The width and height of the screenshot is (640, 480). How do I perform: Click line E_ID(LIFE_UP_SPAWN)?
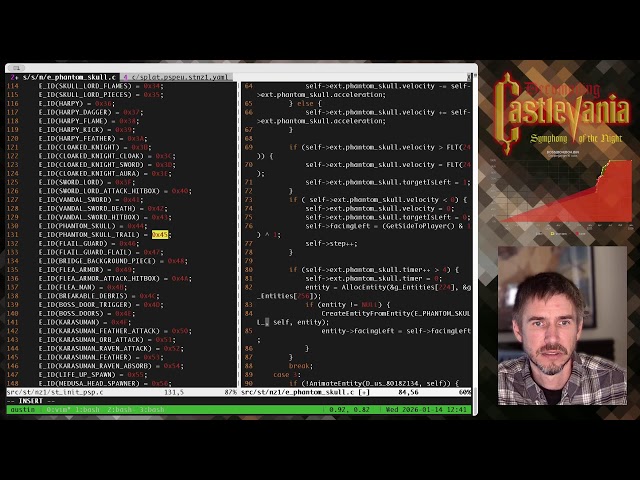(x=93, y=375)
